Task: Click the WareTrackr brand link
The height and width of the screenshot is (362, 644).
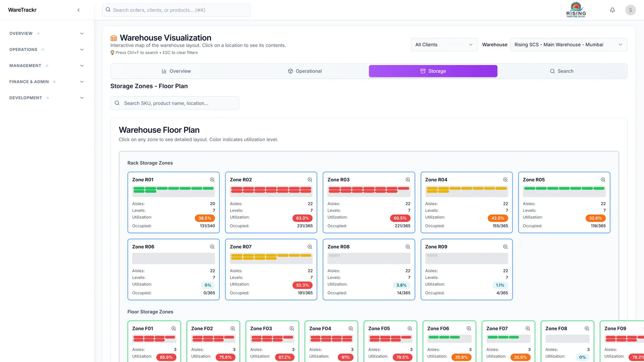Action: click(22, 10)
